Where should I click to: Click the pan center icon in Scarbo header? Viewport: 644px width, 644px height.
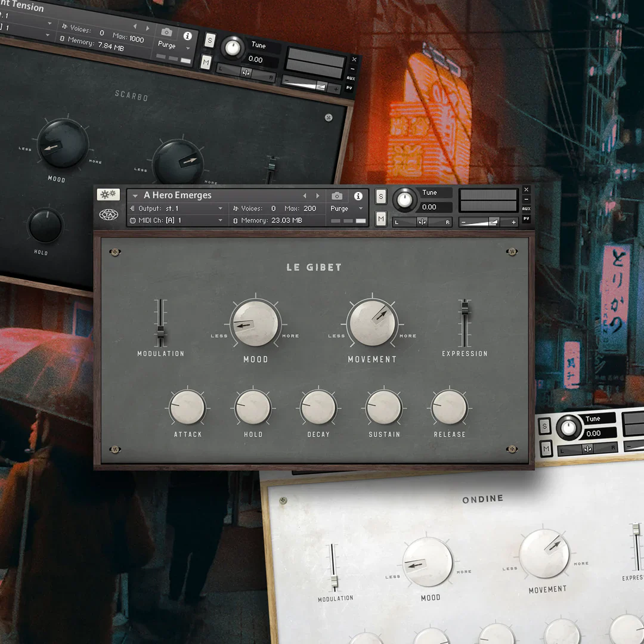coord(246,73)
